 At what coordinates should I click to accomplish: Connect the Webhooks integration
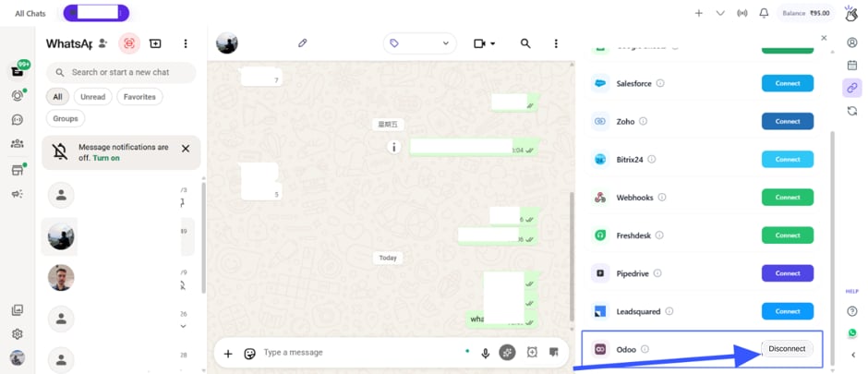(x=788, y=198)
